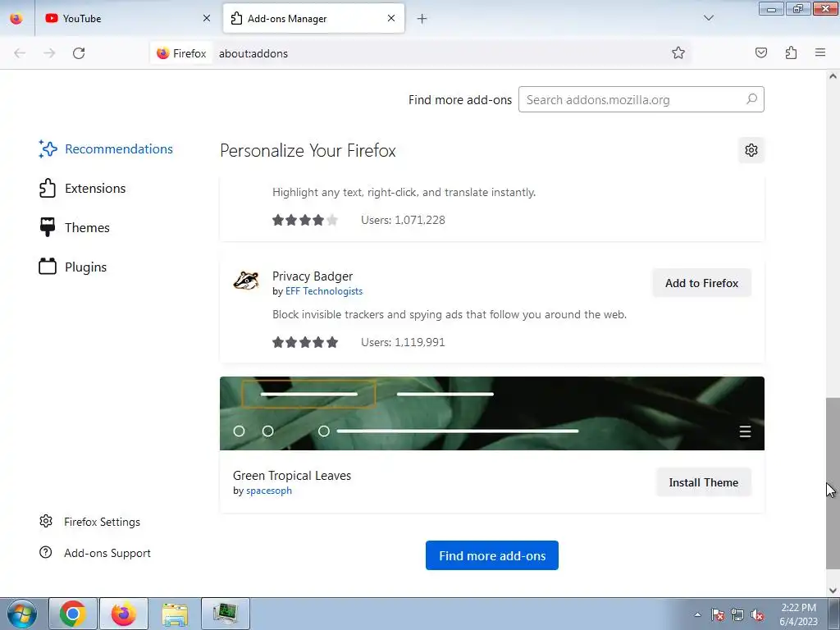Click the Users: 1,071,228 text

403,220
